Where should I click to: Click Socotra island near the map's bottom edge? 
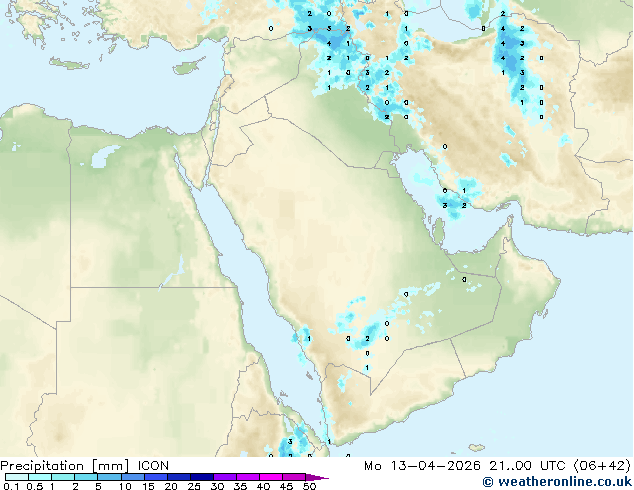pyautogui.click(x=477, y=448)
